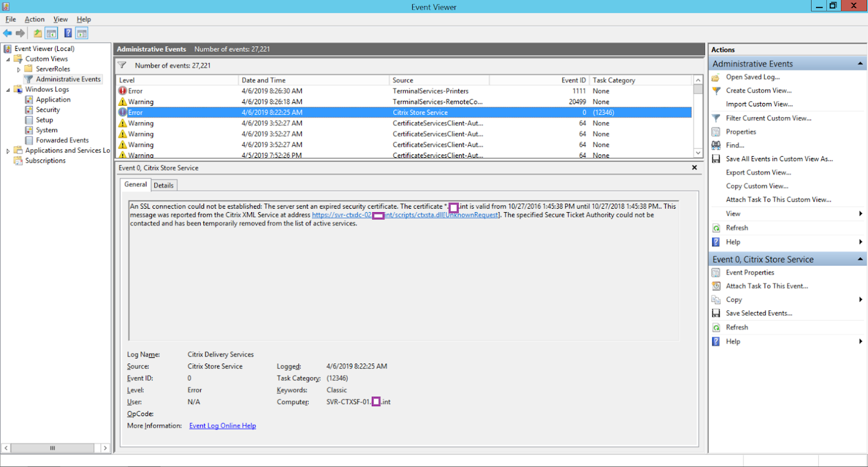Collapse the Event 0, Citrix Store Service section
This screenshot has height=467, width=868.
860,259
